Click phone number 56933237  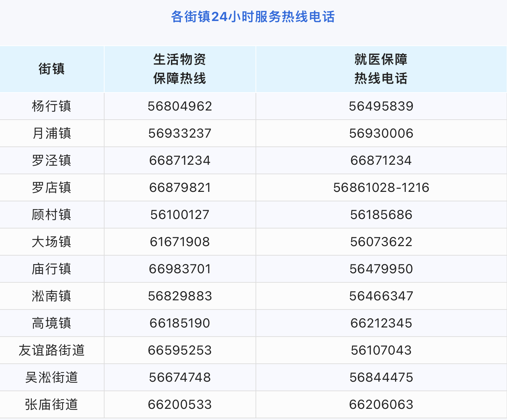pos(180,133)
